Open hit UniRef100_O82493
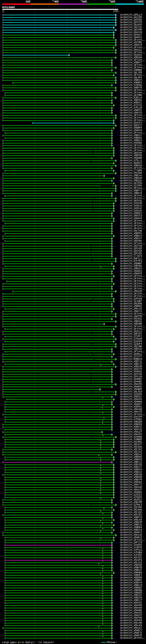The image size is (146, 644). click(131, 25)
